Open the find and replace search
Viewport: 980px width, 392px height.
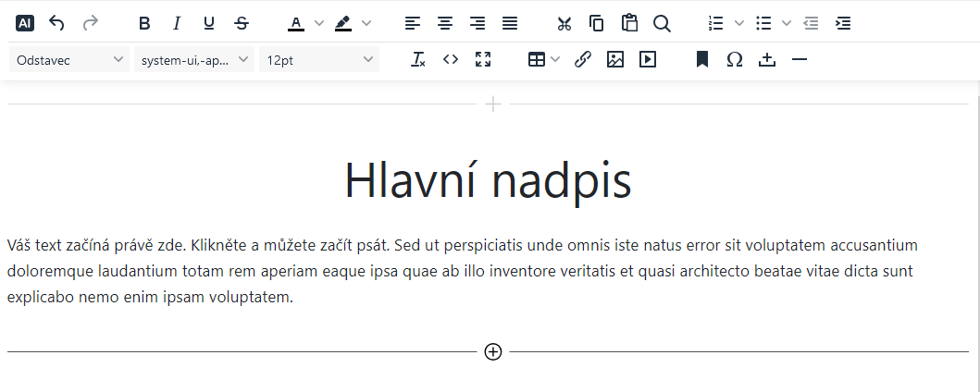click(x=662, y=23)
